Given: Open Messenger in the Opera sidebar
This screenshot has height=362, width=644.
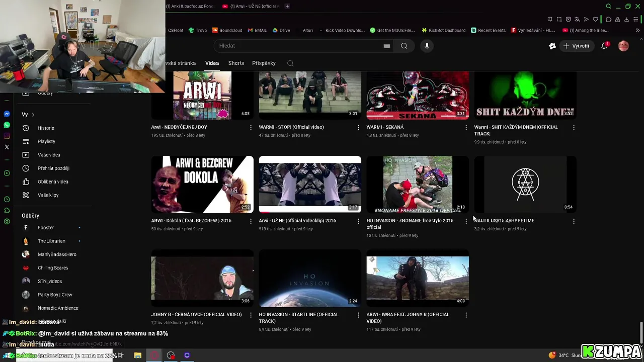Looking at the screenshot, I should (x=7, y=114).
